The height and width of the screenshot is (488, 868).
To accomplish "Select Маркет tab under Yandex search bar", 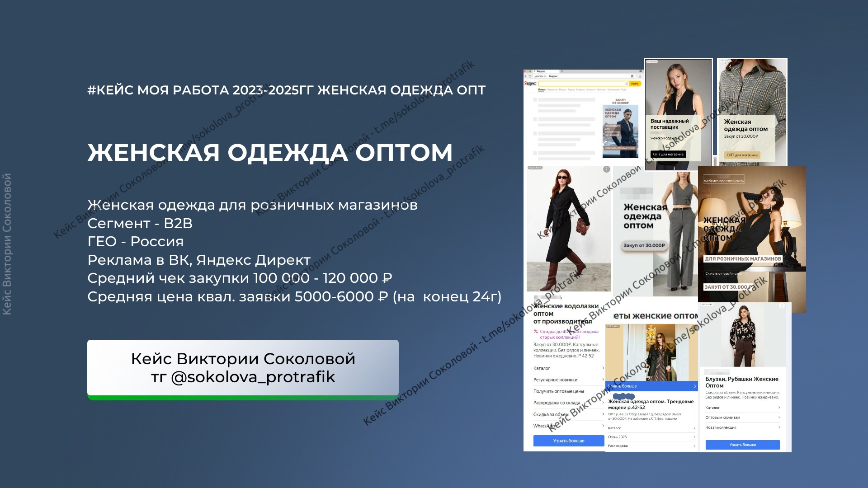I will (580, 89).
